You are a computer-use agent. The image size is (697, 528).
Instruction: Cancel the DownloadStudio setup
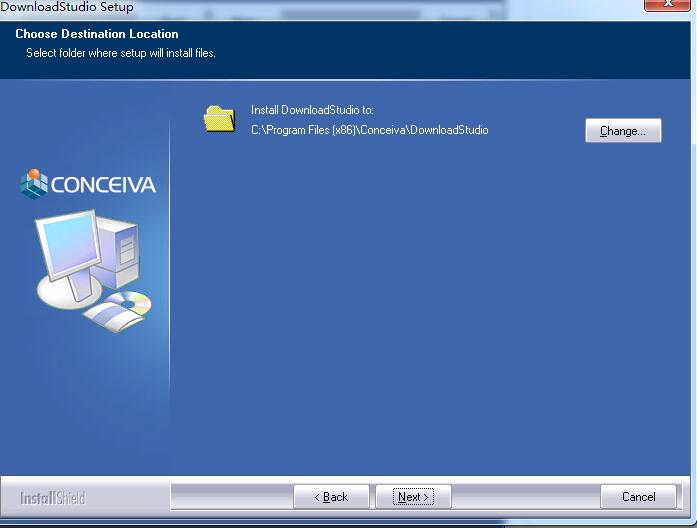tap(638, 496)
